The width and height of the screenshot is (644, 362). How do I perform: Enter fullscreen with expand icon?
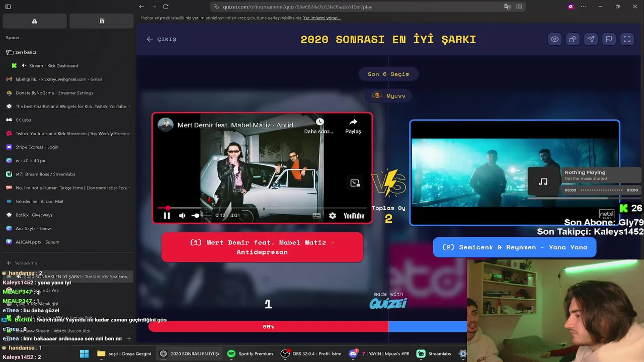click(627, 39)
